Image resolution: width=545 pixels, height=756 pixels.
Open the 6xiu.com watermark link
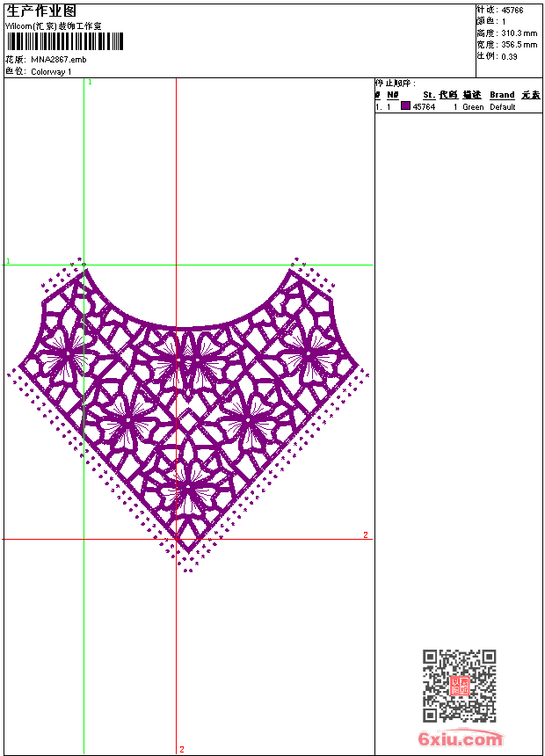[460, 739]
